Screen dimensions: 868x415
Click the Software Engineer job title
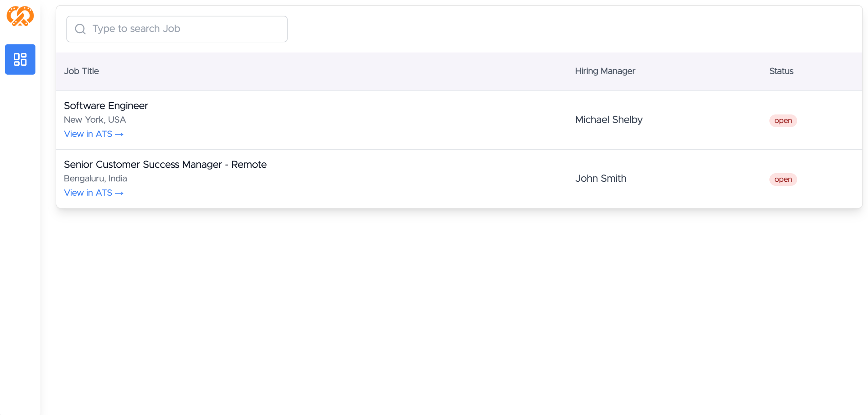pos(106,106)
